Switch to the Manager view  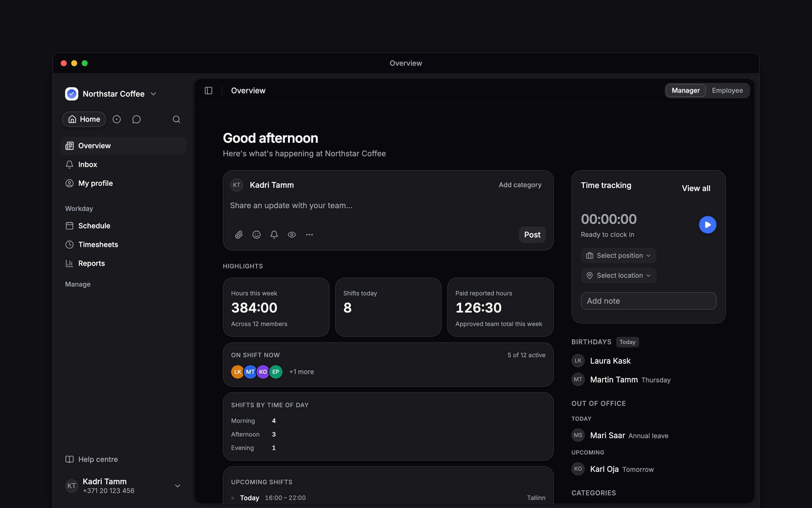click(x=685, y=90)
